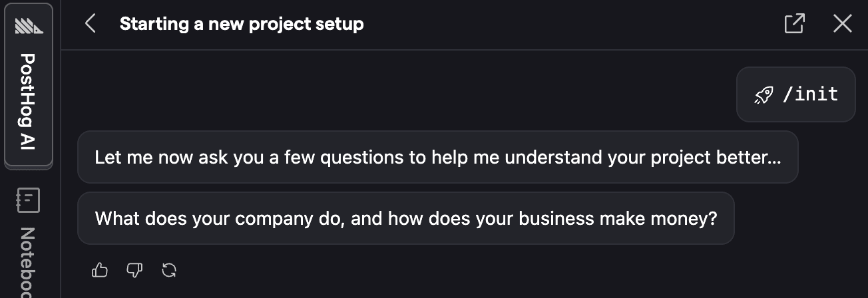
Task: Regenerate the response with retry icon
Action: (x=169, y=269)
